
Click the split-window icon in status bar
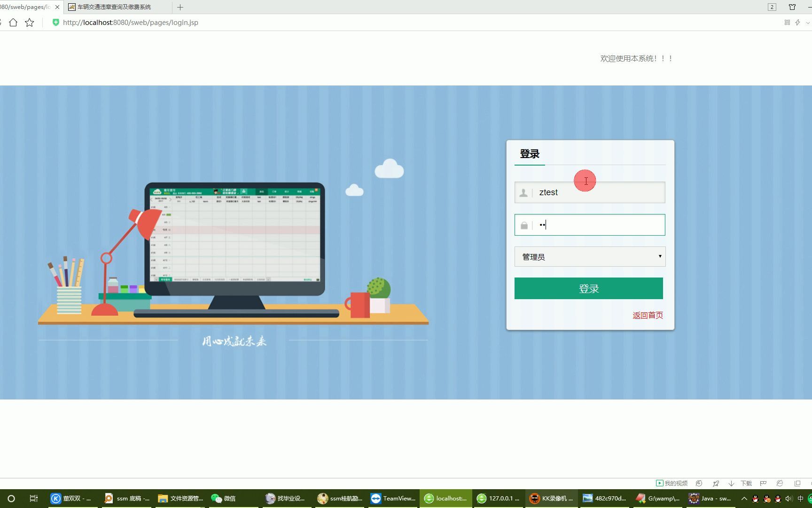[797, 483]
